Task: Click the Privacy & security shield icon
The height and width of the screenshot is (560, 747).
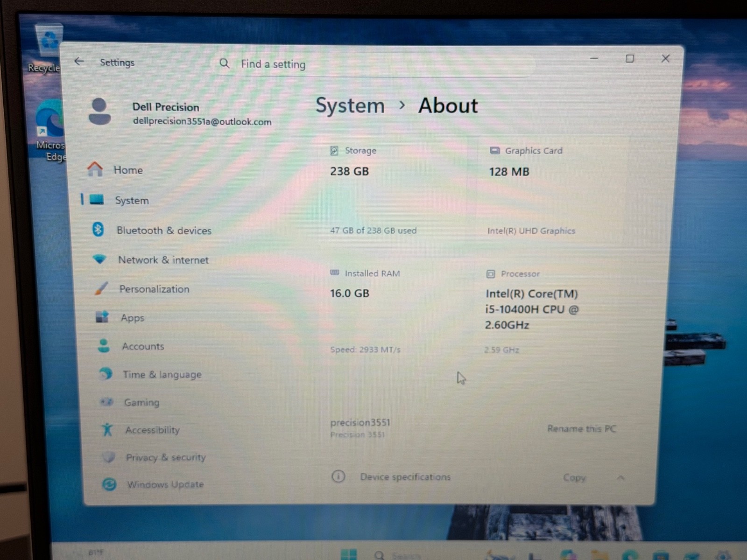Action: coord(109,456)
